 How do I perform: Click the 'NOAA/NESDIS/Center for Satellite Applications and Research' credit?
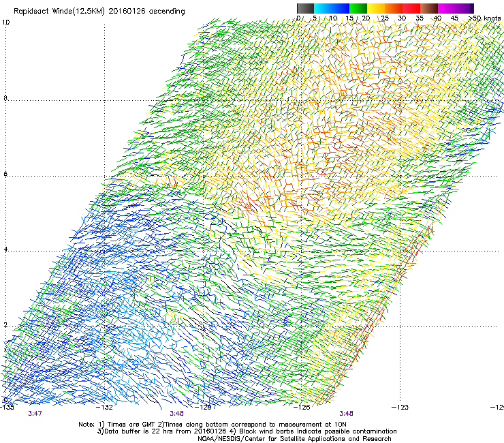coord(294,439)
